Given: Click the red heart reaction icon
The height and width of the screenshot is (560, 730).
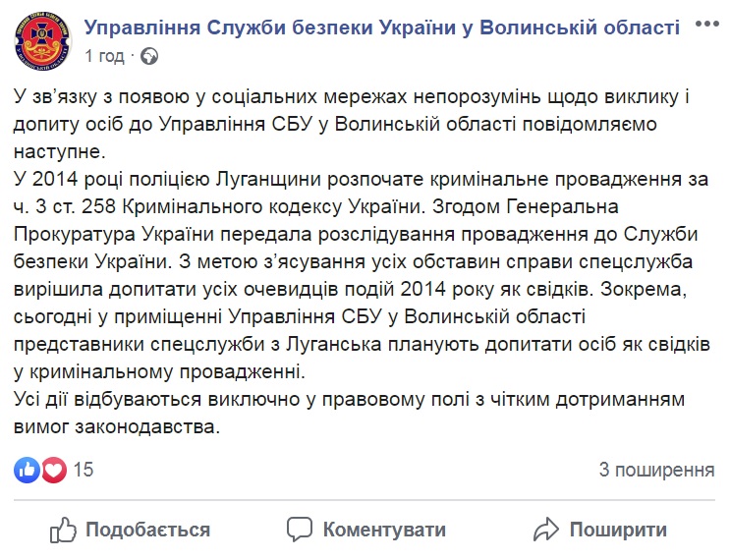Looking at the screenshot, I should (x=54, y=470).
